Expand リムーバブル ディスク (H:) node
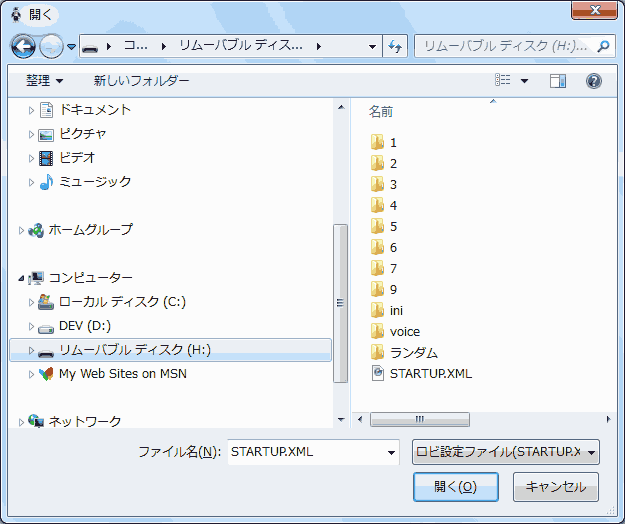The image size is (625, 524). coord(31,350)
